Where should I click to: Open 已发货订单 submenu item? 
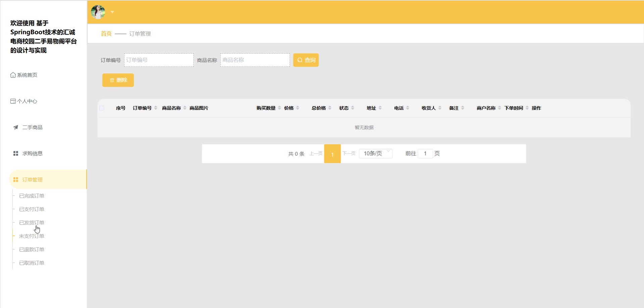pos(32,222)
